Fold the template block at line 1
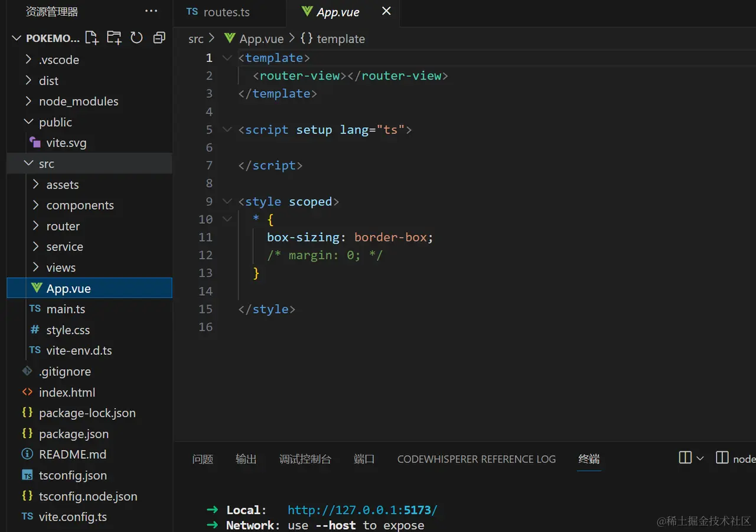 point(227,58)
